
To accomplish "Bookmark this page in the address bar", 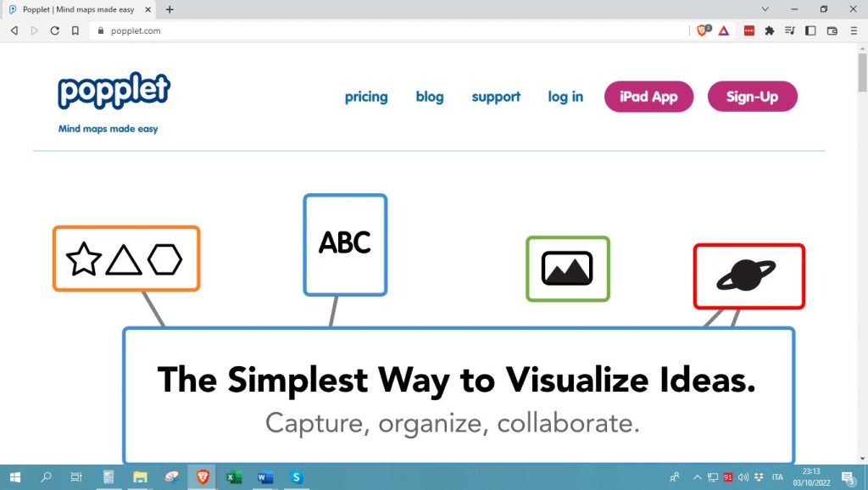I will 75,31.
